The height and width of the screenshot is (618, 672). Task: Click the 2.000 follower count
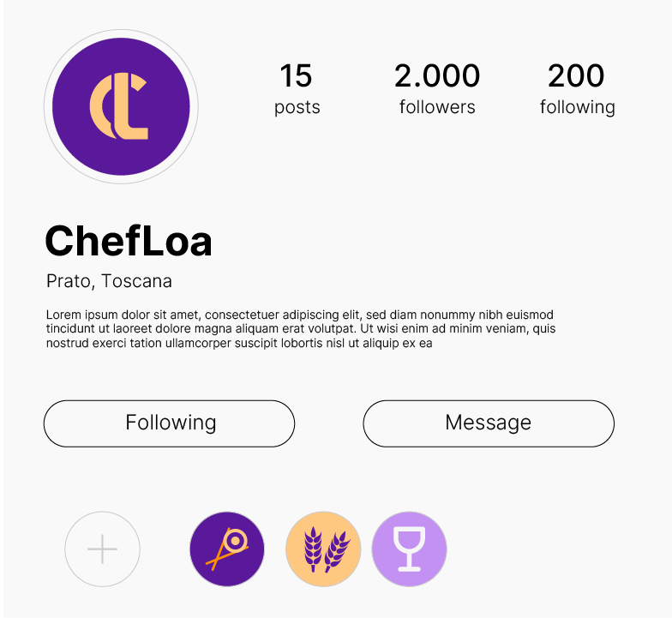pos(437,76)
